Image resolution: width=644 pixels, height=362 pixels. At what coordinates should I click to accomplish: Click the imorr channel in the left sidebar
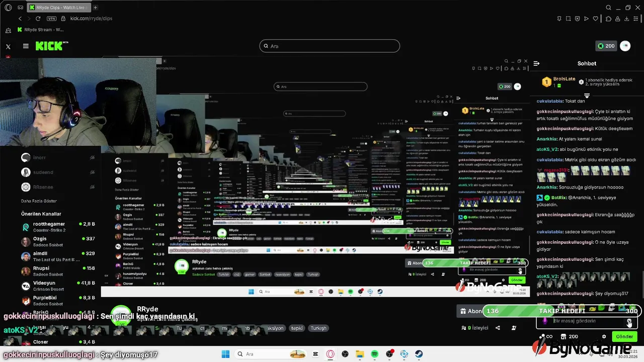click(x=58, y=157)
